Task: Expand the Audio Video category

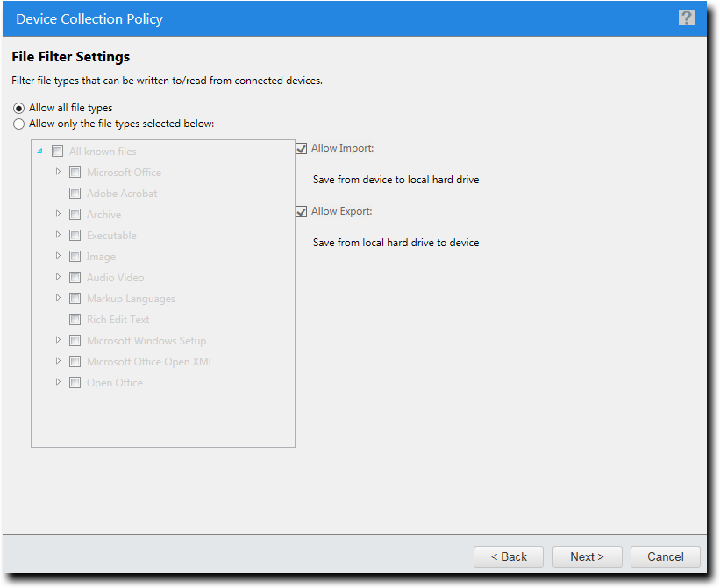Action: [x=57, y=277]
